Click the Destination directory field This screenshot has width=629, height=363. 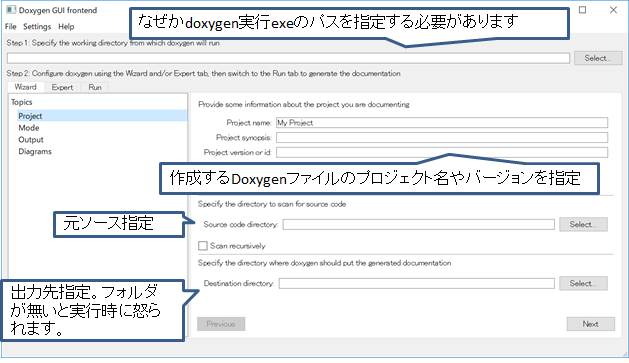(x=416, y=284)
